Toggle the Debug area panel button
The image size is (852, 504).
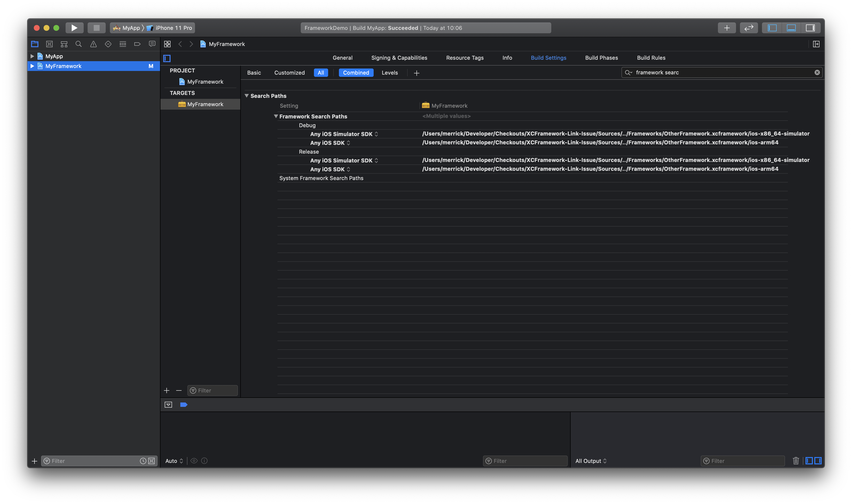pos(791,28)
